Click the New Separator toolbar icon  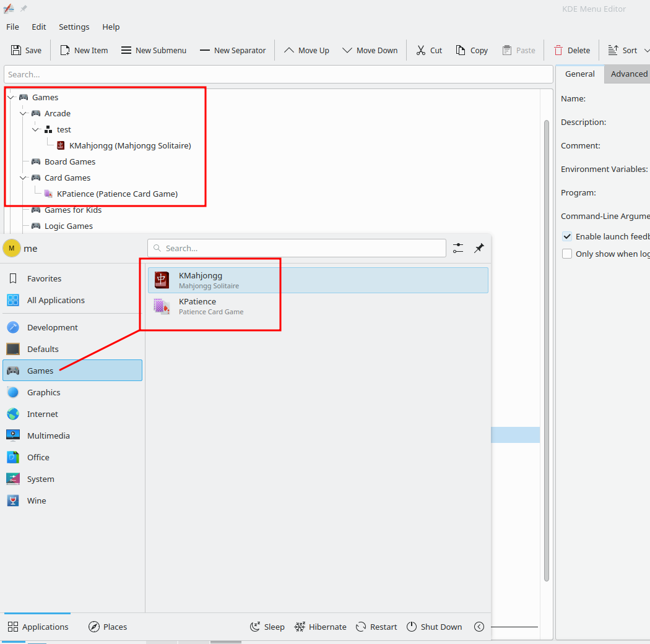[206, 50]
